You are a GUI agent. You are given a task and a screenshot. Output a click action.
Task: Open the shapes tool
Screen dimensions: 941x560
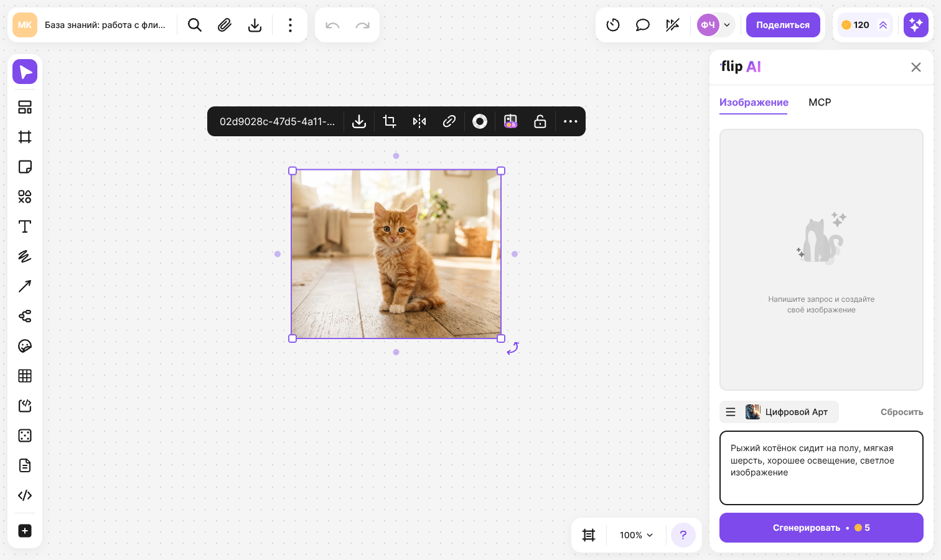(x=25, y=197)
